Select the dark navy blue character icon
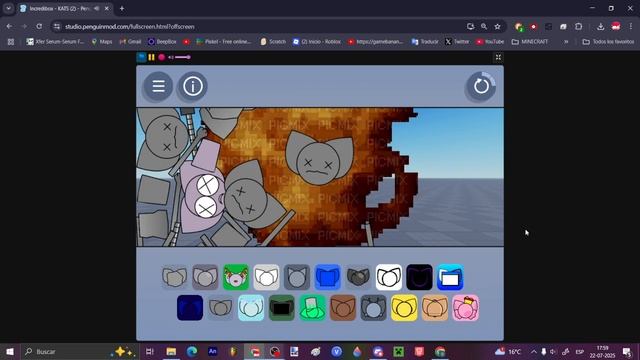Viewport: 640px width, 360px height. [x=190, y=308]
